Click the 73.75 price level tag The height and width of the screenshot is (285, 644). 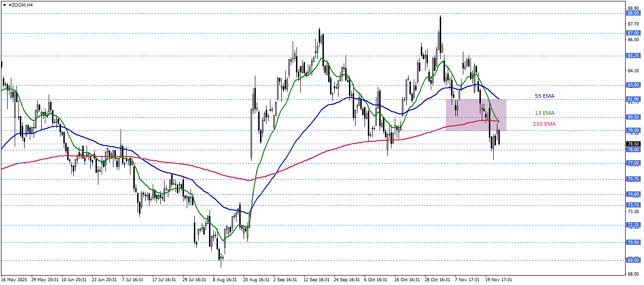coord(633,205)
